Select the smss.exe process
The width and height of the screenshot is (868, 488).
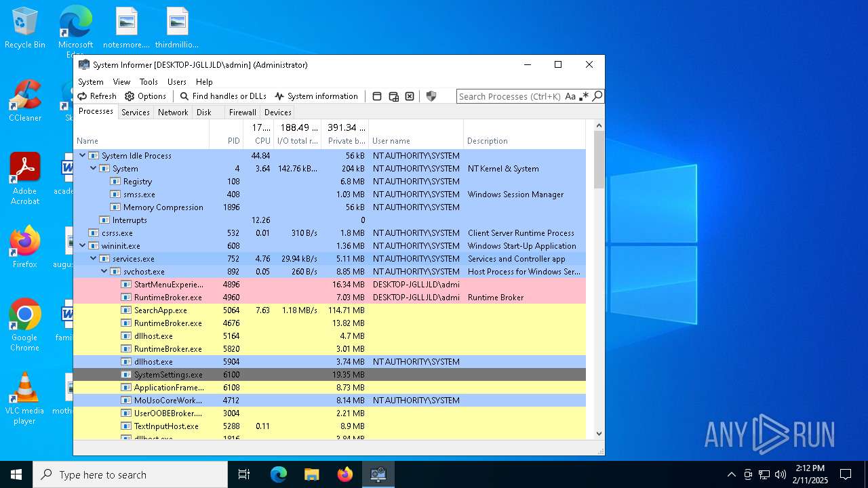pyautogui.click(x=330, y=194)
